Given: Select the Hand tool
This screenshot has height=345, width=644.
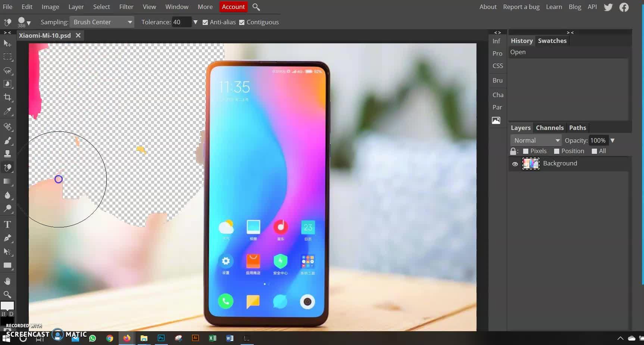Looking at the screenshot, I should (7, 281).
